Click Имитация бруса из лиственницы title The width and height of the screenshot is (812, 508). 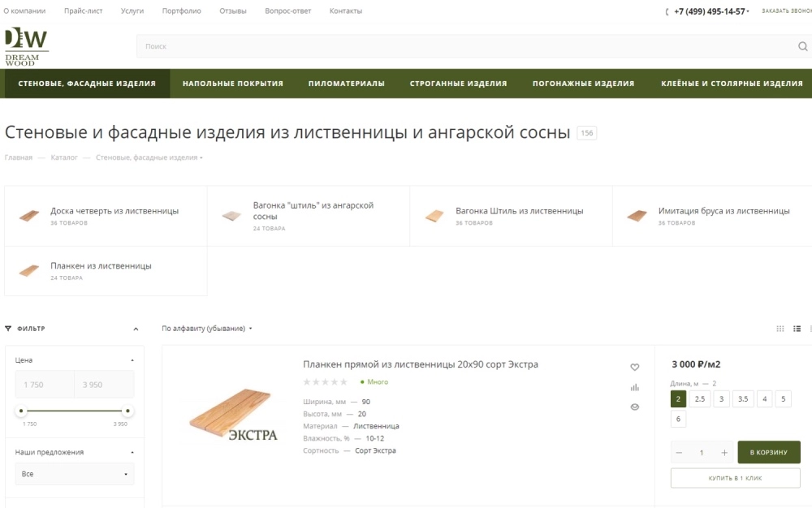[x=724, y=211]
